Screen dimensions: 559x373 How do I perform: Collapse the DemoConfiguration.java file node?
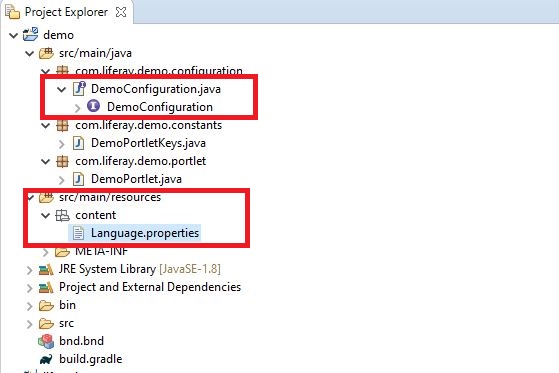coord(62,90)
